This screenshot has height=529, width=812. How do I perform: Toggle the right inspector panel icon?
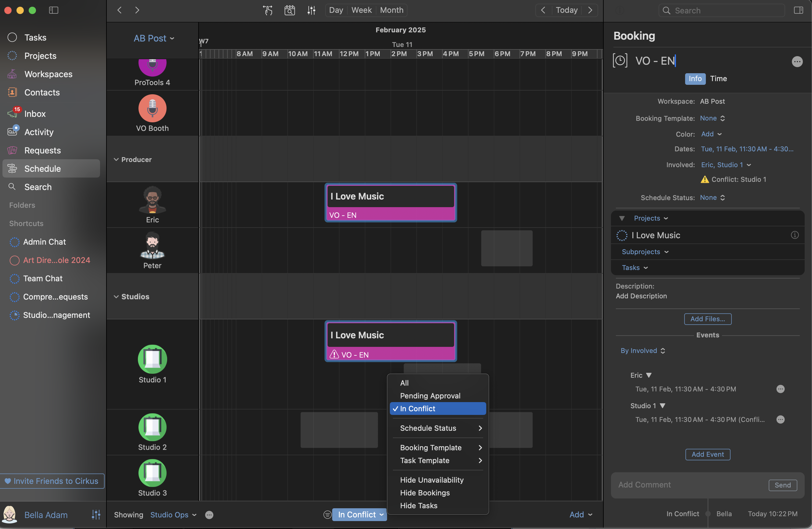(798, 10)
